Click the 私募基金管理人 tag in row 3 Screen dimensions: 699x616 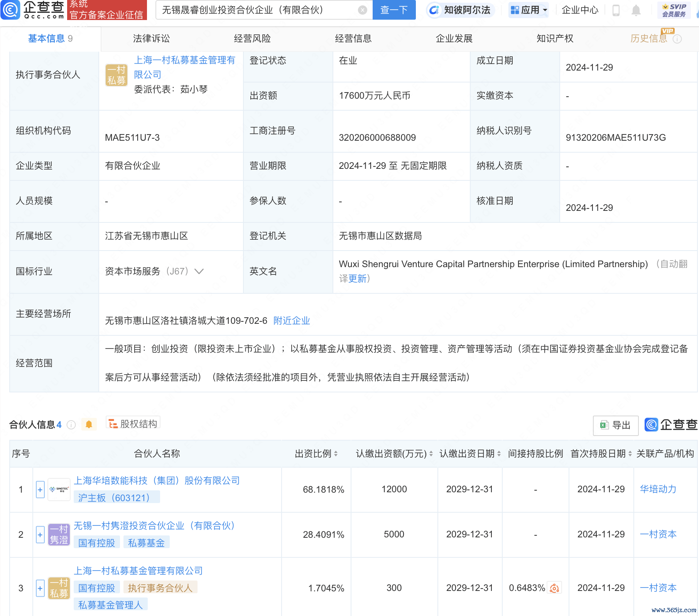pos(110,605)
